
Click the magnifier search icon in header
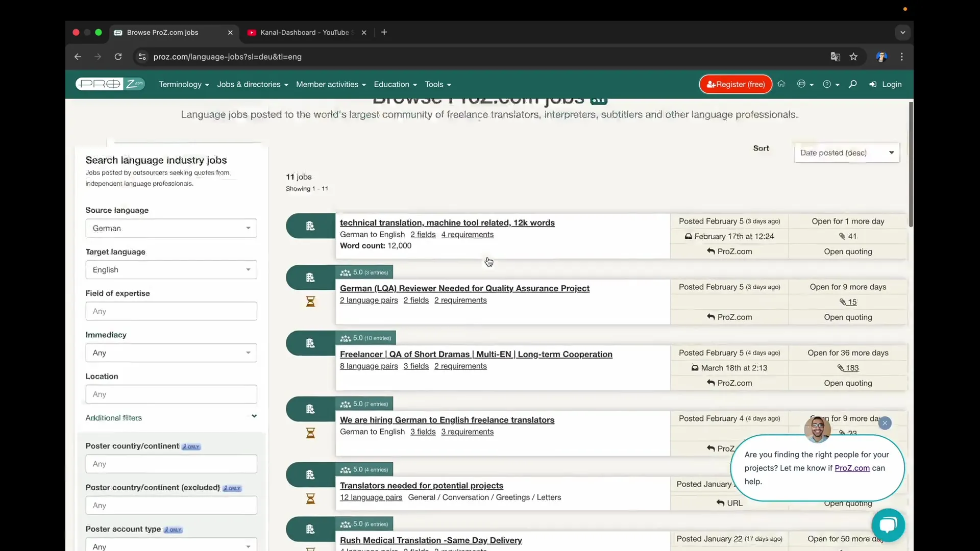pyautogui.click(x=852, y=84)
